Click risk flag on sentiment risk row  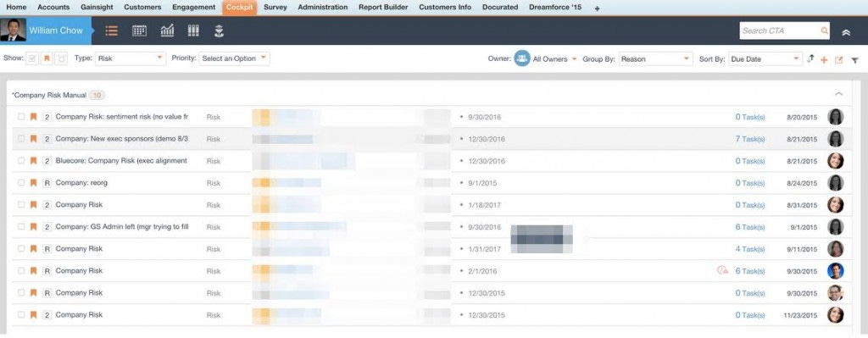33,117
